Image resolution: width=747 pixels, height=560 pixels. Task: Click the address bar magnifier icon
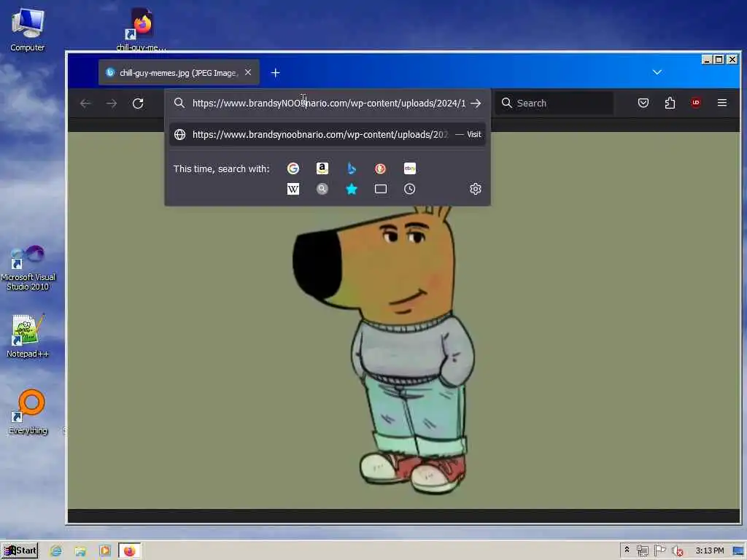[x=179, y=103]
